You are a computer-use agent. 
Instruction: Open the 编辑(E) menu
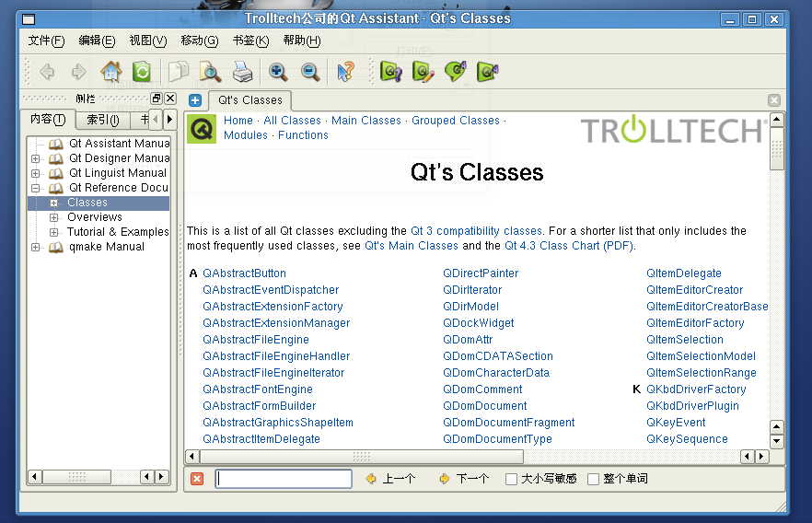(x=97, y=41)
